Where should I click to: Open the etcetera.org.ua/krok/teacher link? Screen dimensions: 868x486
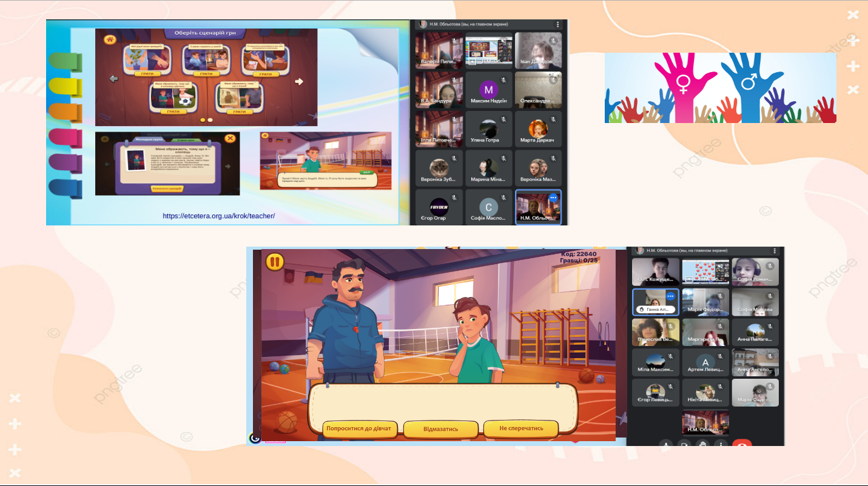tap(219, 216)
